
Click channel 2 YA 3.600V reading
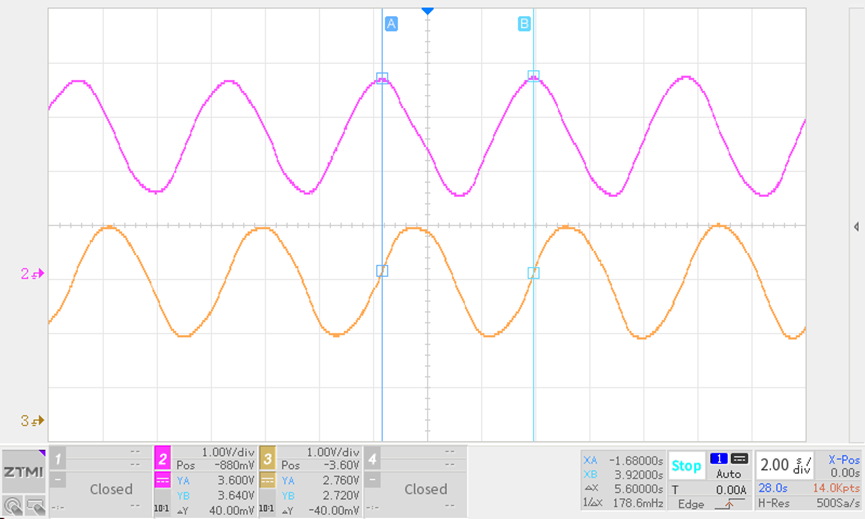(x=215, y=480)
